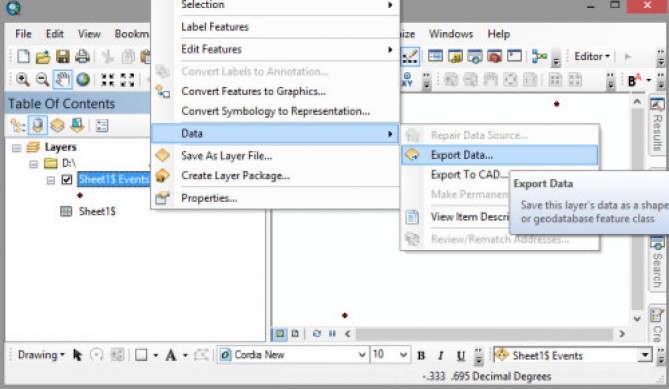669x389 pixels.
Task: Click the map's vertical scrollbar track
Action: [637, 209]
